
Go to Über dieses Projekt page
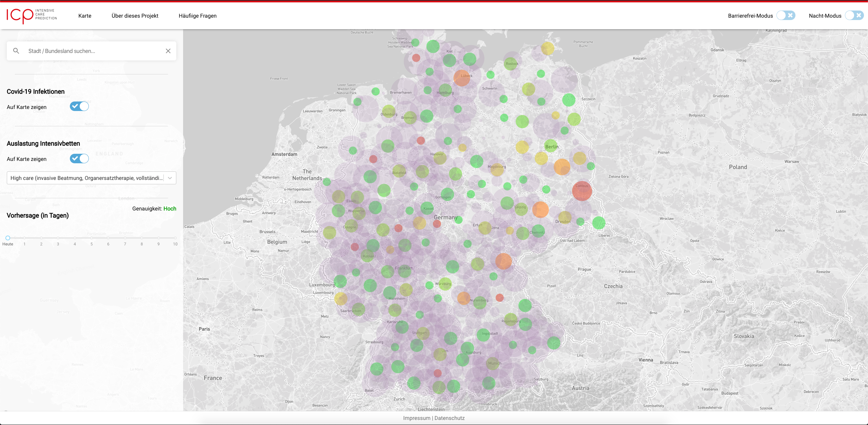click(x=135, y=16)
